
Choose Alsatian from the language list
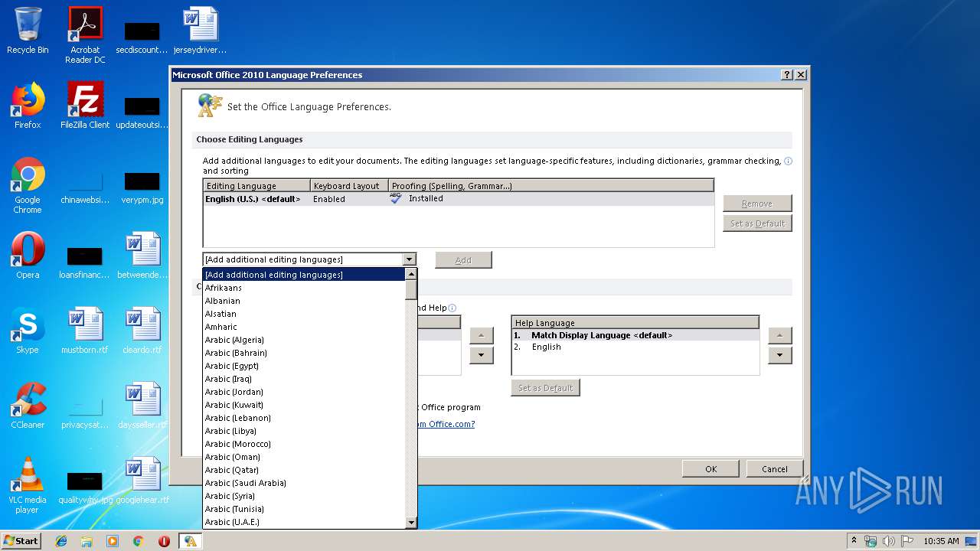pos(304,314)
